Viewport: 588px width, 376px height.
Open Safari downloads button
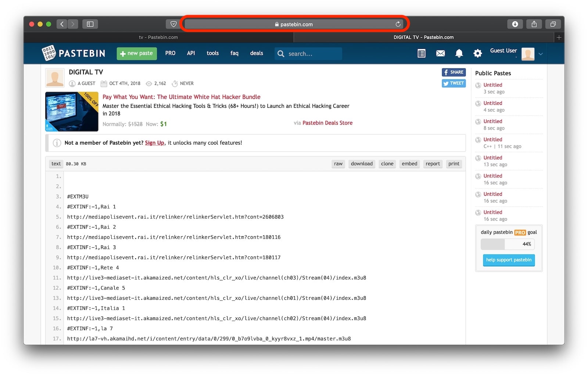pos(515,24)
